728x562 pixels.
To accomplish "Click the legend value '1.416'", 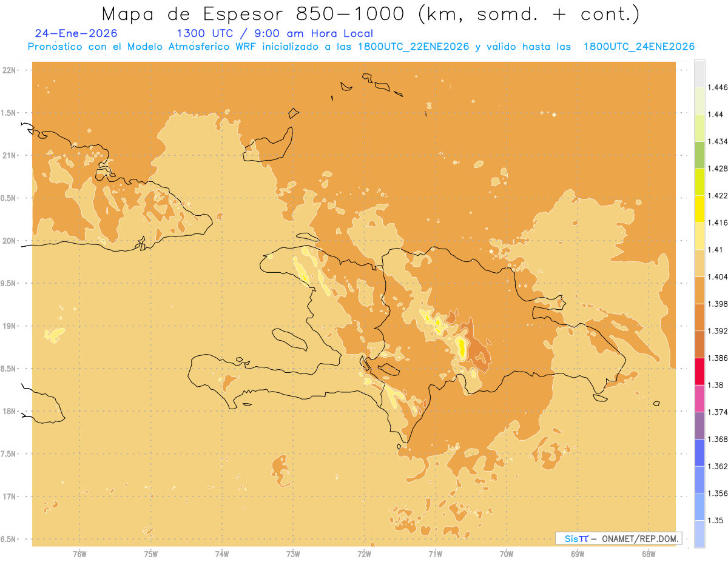I will tap(718, 222).
